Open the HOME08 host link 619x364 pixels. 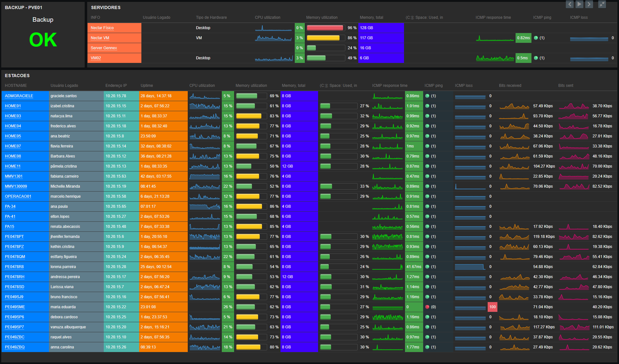pos(13,156)
